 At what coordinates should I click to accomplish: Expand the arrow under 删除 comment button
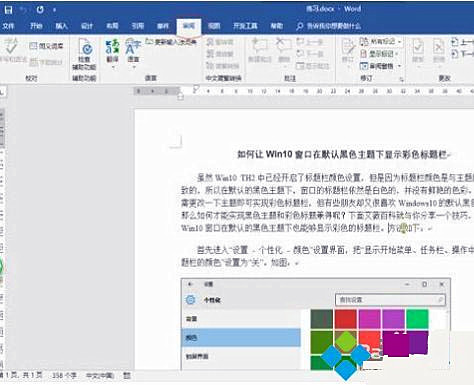point(284,67)
